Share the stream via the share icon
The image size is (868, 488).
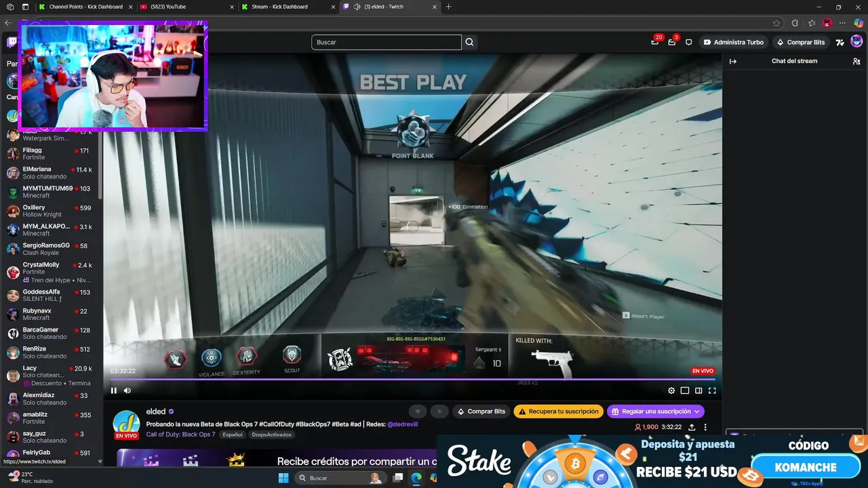[x=692, y=427]
